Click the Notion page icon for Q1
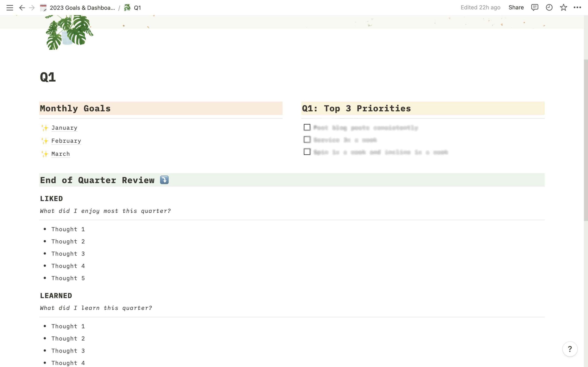 click(x=127, y=8)
